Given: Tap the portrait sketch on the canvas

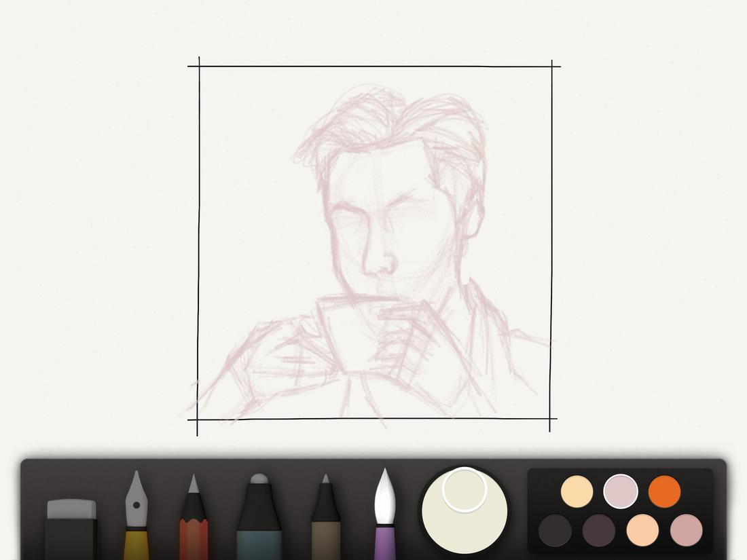Looking at the screenshot, I should click(380, 224).
